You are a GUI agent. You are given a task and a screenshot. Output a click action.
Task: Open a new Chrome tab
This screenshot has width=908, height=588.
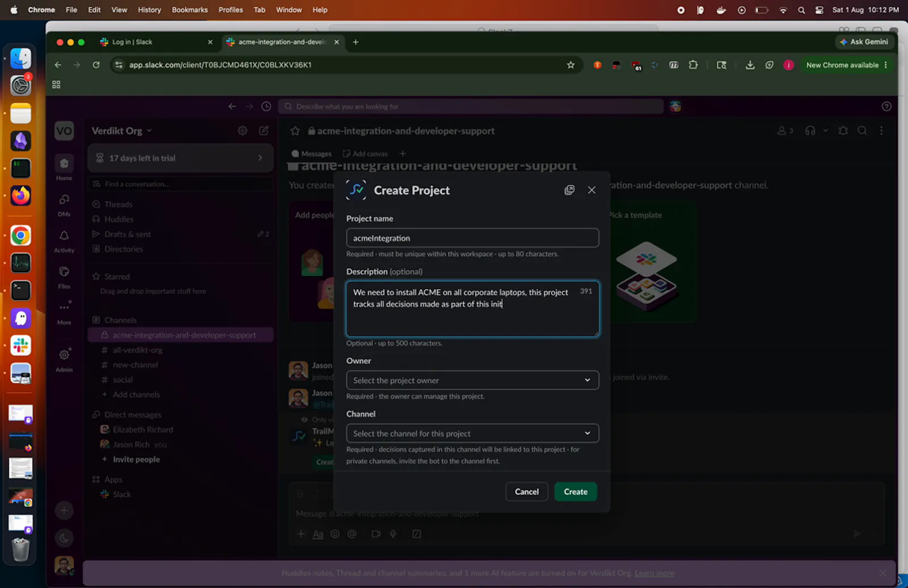(x=356, y=42)
